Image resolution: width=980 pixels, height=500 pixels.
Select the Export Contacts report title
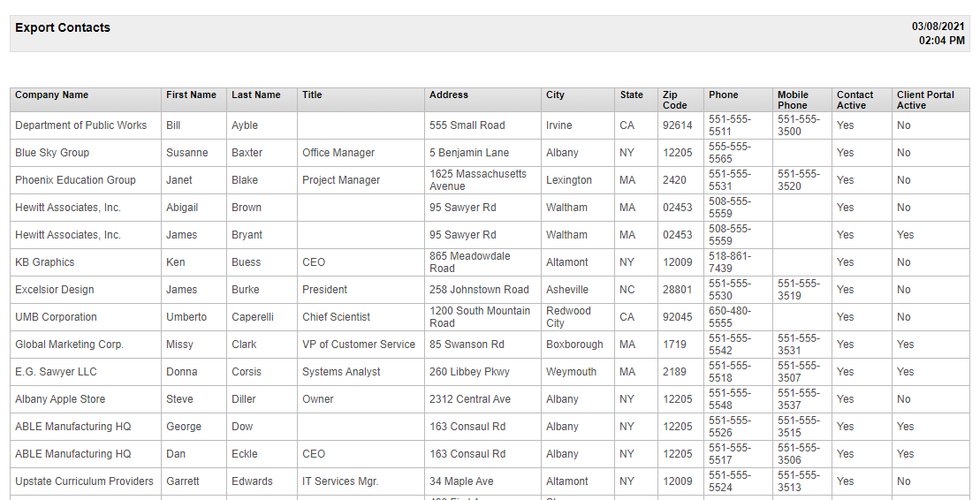click(x=63, y=27)
